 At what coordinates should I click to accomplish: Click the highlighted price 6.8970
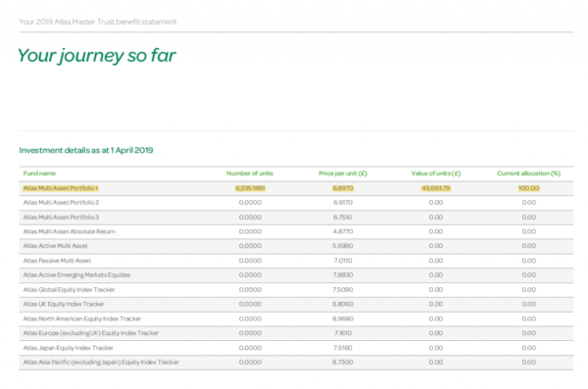343,188
